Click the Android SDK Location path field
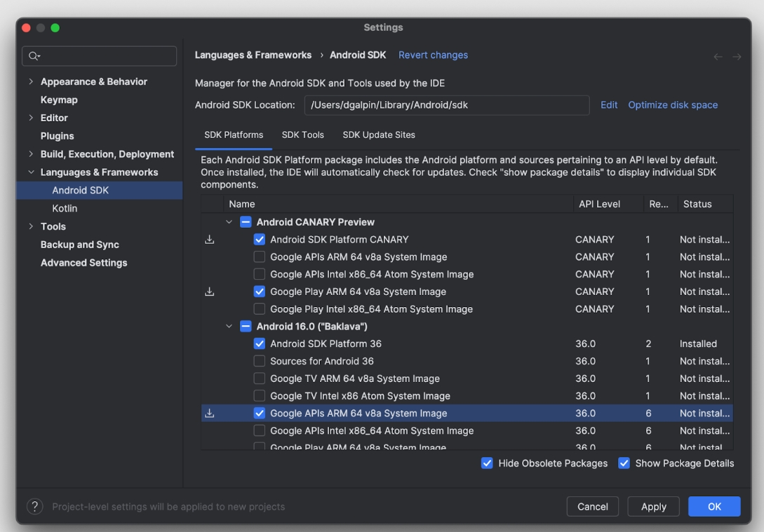The width and height of the screenshot is (764, 532). click(447, 105)
